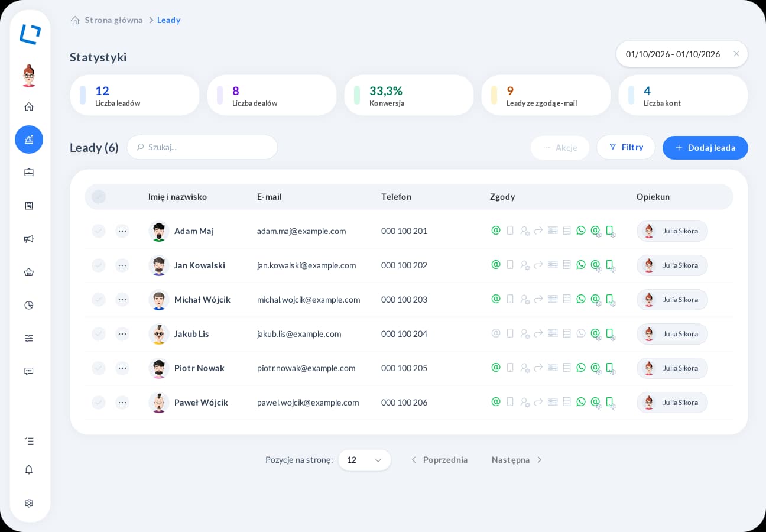
Task: Open the calendar notes sidebar item
Action: (29, 206)
